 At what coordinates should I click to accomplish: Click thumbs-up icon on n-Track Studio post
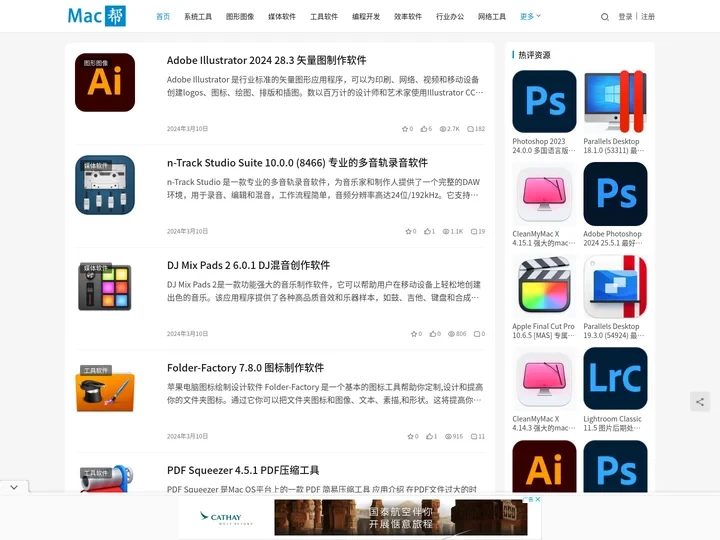coord(427,231)
